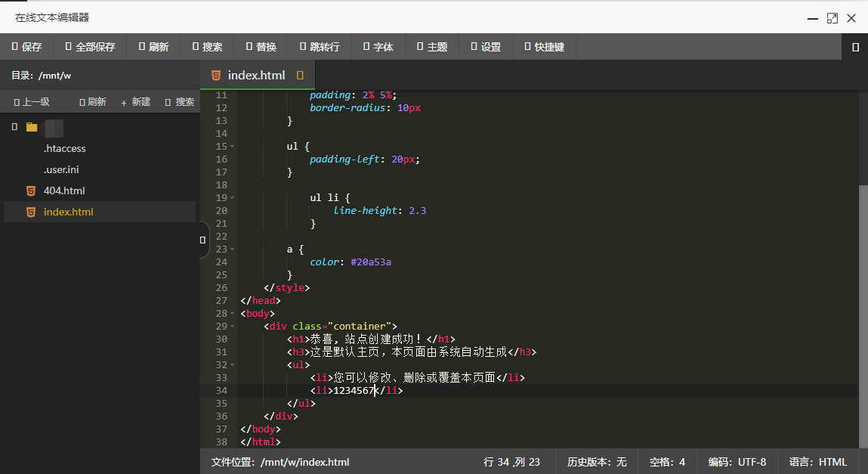Click the h1 line 恭喜, 站点创建成功!
868x474 pixels.
pos(371,339)
